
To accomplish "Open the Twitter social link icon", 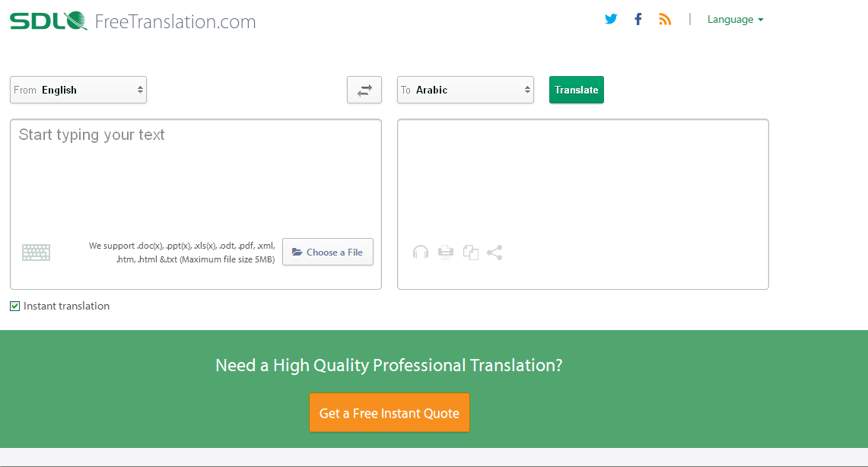I will 611,20.
